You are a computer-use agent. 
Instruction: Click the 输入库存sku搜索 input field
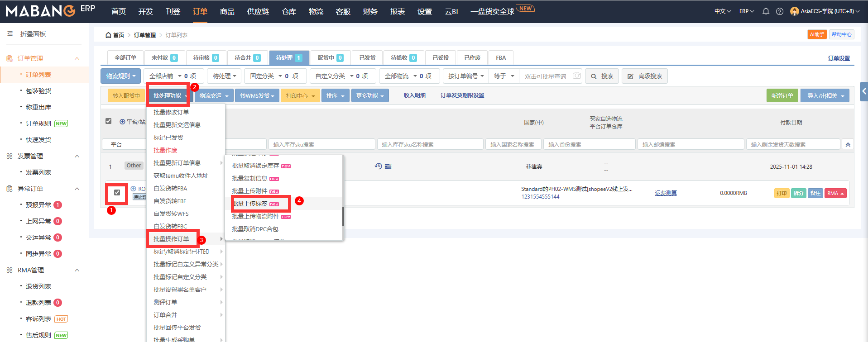(321, 144)
